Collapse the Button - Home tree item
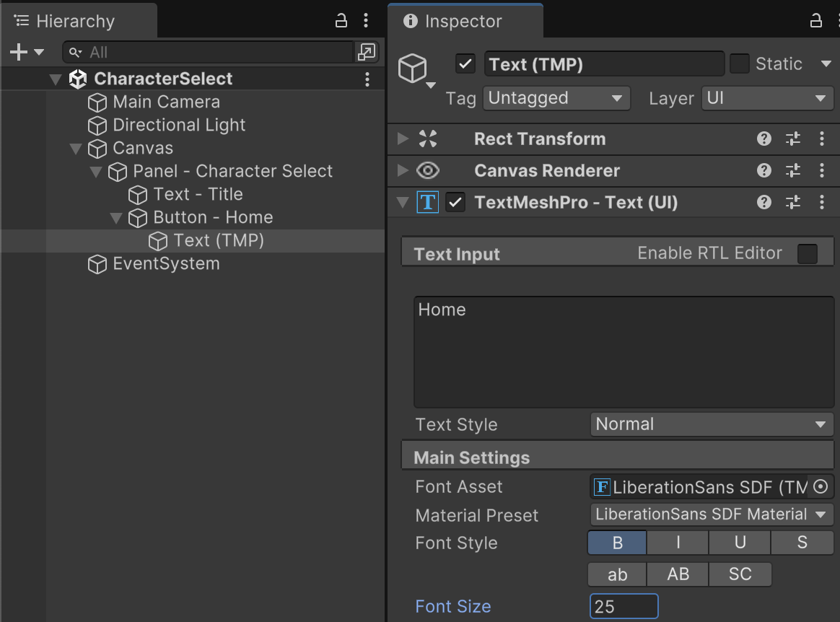Image resolution: width=840 pixels, height=622 pixels. [116, 218]
